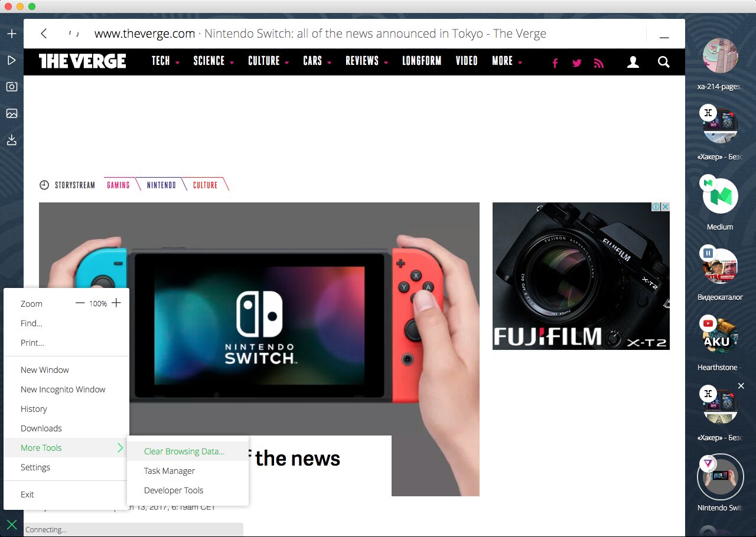Open the LONGFORM section link
Image resolution: width=756 pixels, height=537 pixels.
pos(422,61)
